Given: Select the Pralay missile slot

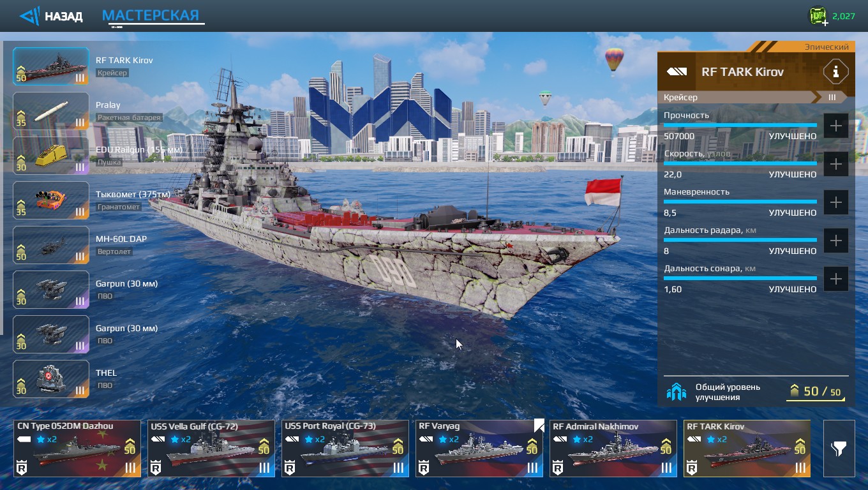Looking at the screenshot, I should click(51, 111).
